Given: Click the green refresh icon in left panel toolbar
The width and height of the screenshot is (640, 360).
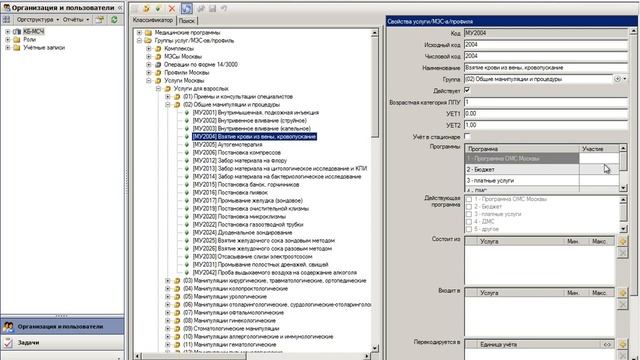Looking at the screenshot, I should pyautogui.click(x=114, y=20).
